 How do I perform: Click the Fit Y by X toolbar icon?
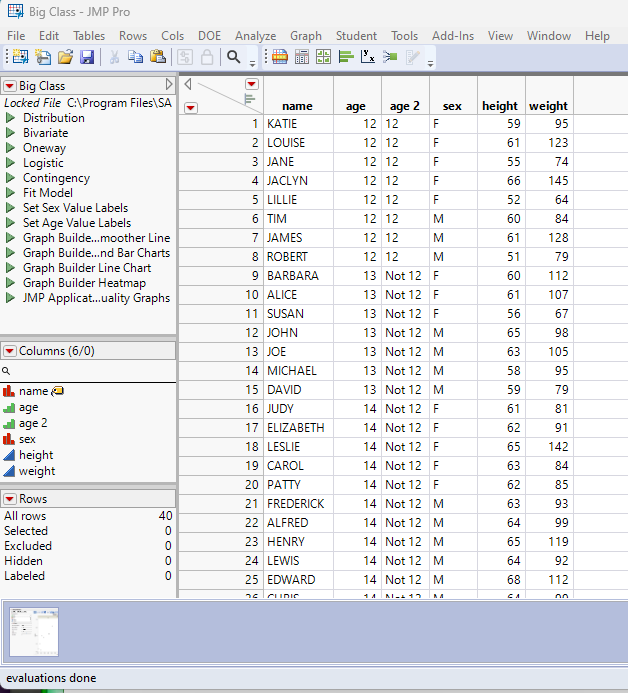[368, 57]
